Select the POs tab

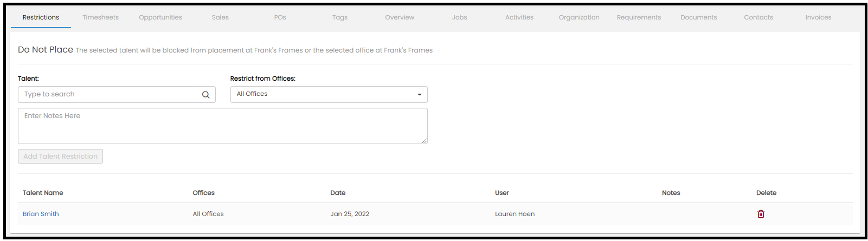[280, 17]
